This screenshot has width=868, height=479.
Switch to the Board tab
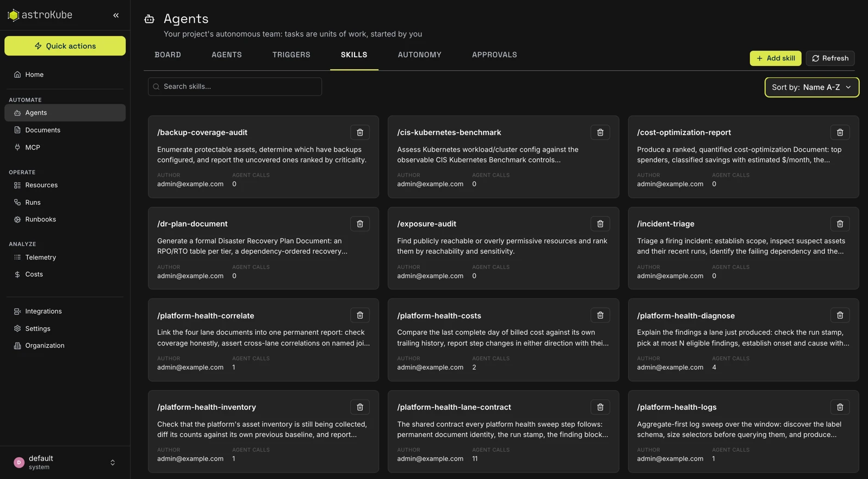pyautogui.click(x=168, y=55)
